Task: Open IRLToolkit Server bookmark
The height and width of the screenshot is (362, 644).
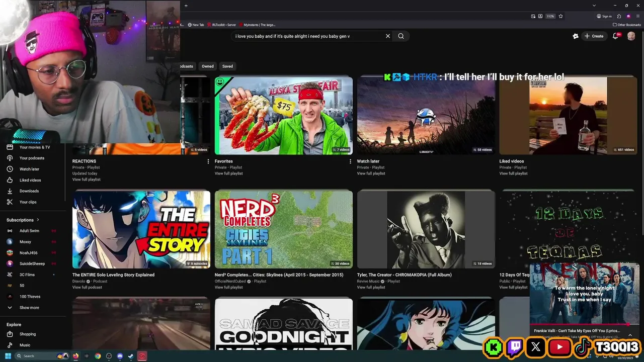Action: [222, 25]
